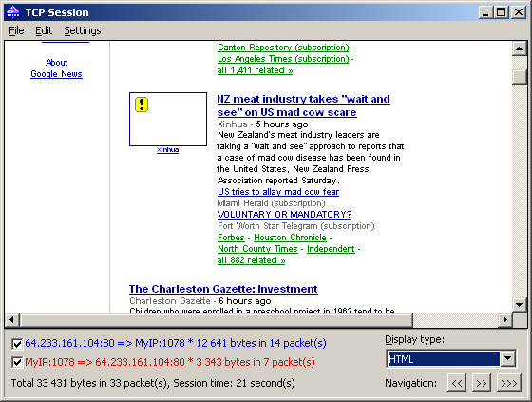Open the Display type dropdown arrow

(x=508, y=358)
